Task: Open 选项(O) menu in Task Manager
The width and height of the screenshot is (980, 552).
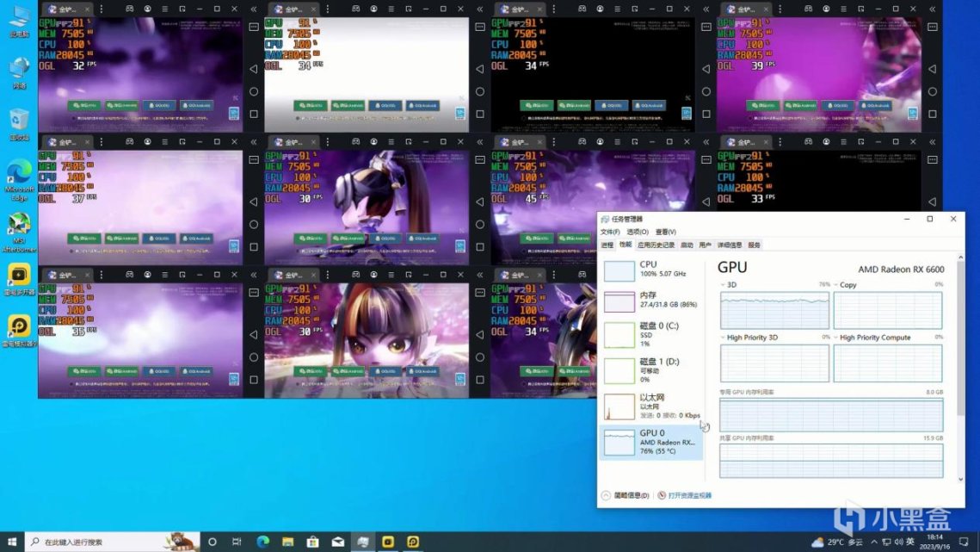Action: 638,232
